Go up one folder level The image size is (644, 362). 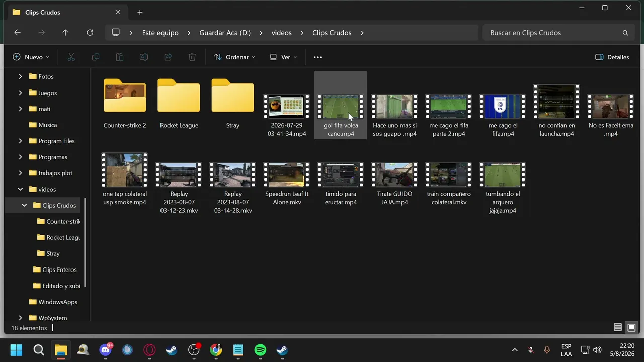(x=65, y=33)
